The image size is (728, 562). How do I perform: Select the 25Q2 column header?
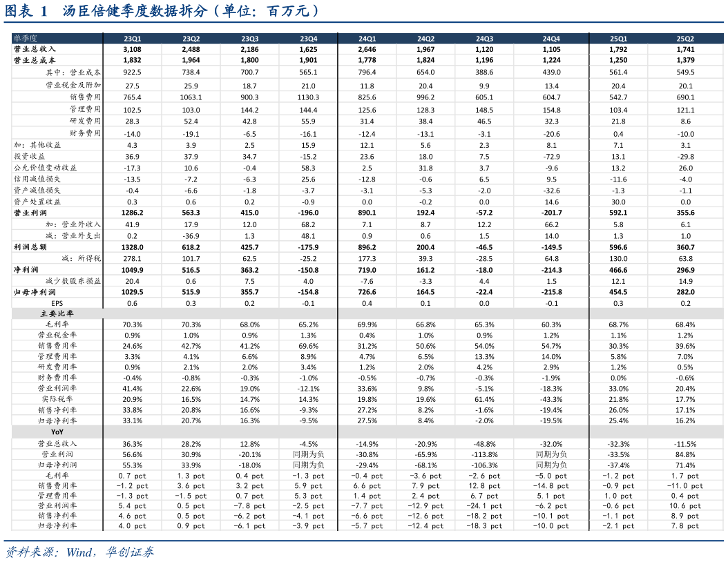pyautogui.click(x=685, y=39)
